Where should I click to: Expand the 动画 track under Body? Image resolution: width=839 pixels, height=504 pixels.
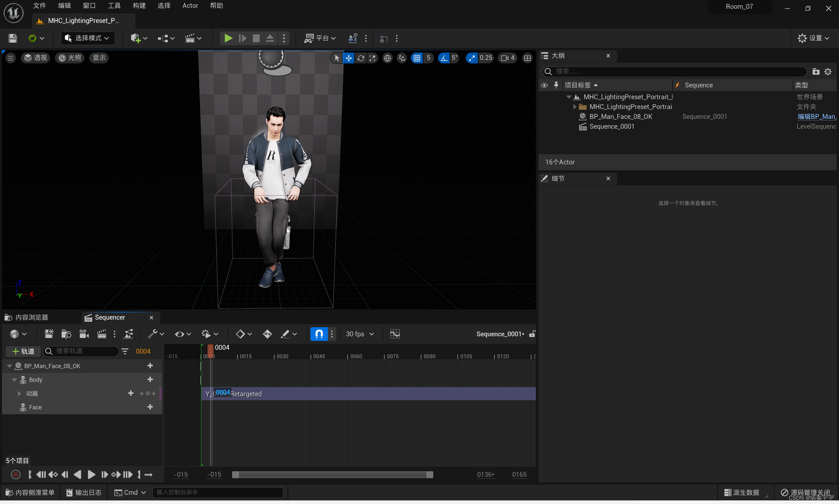click(x=19, y=393)
